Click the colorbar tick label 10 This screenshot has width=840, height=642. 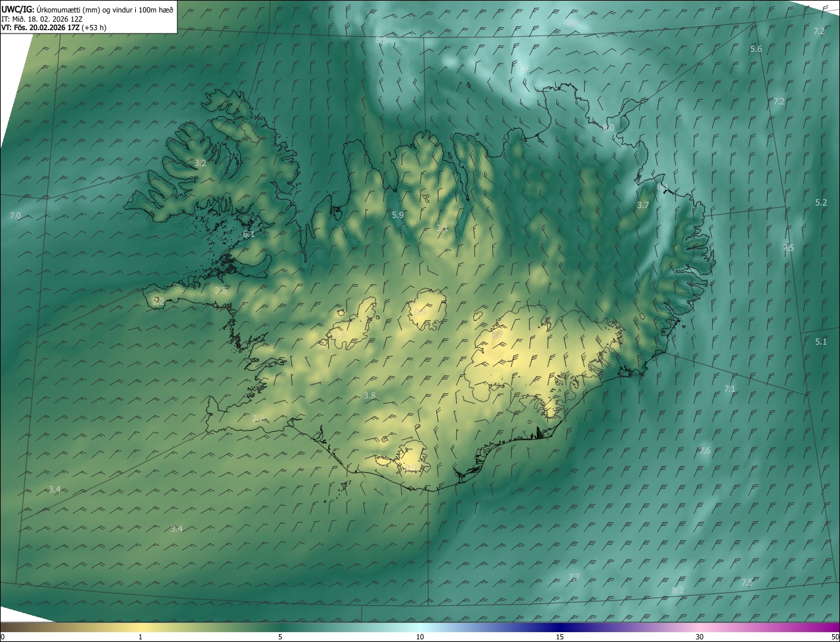pyautogui.click(x=420, y=637)
